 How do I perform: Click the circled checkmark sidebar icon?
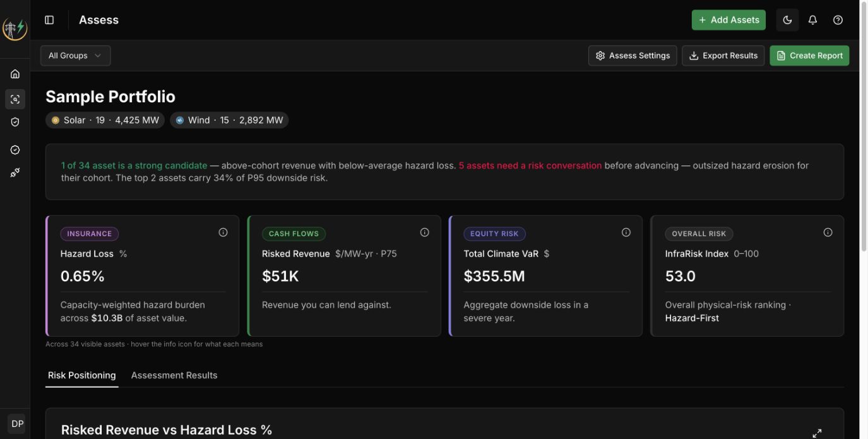point(15,150)
